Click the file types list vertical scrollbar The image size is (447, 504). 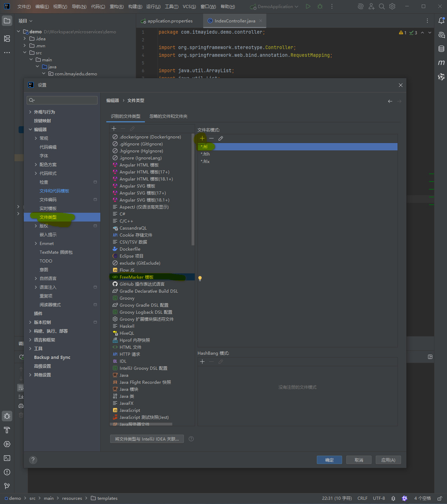[193, 189]
